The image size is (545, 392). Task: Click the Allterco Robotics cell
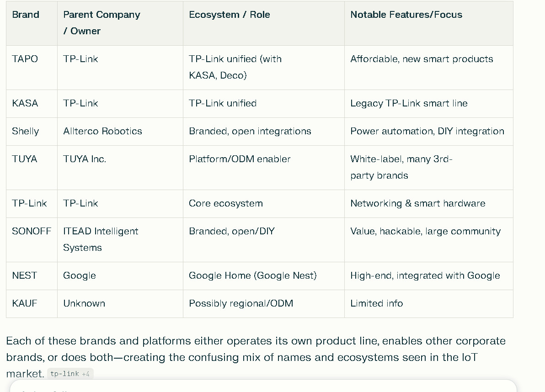pyautogui.click(x=102, y=131)
